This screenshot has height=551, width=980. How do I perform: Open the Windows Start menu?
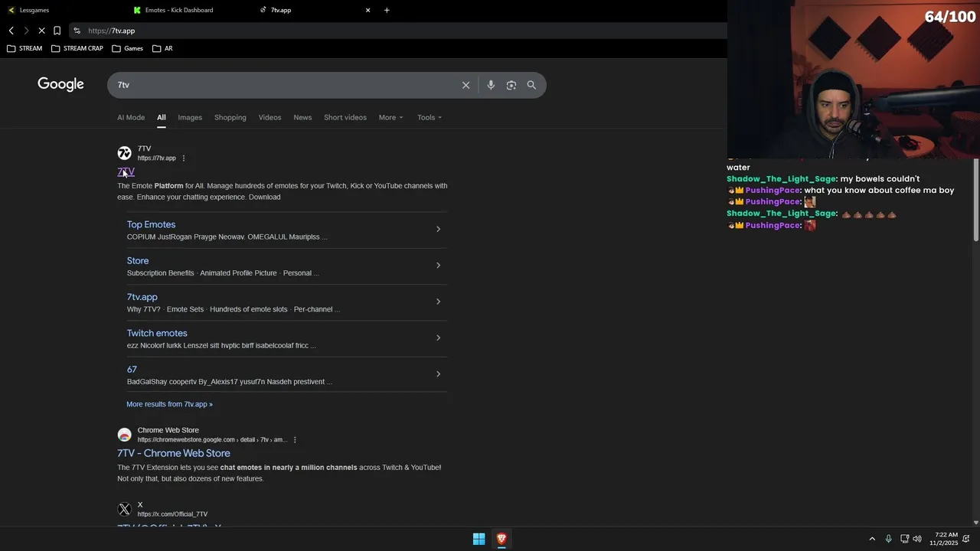(x=479, y=539)
